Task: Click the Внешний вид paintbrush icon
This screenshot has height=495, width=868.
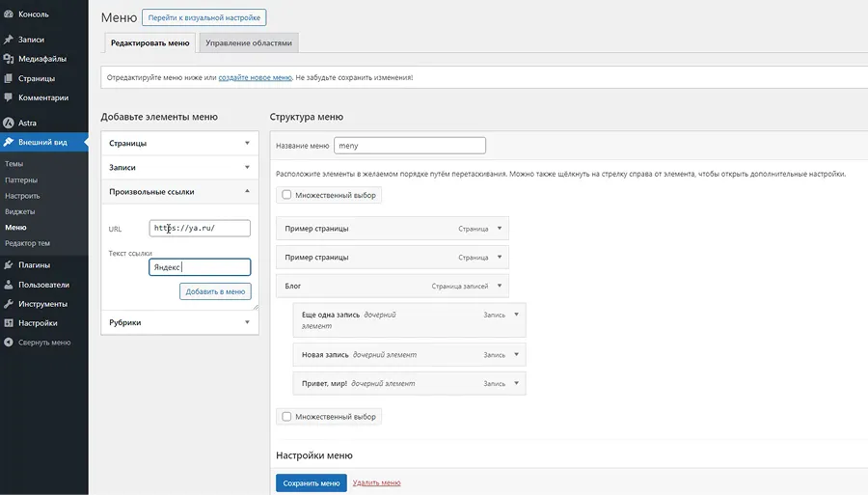Action: pos(9,142)
